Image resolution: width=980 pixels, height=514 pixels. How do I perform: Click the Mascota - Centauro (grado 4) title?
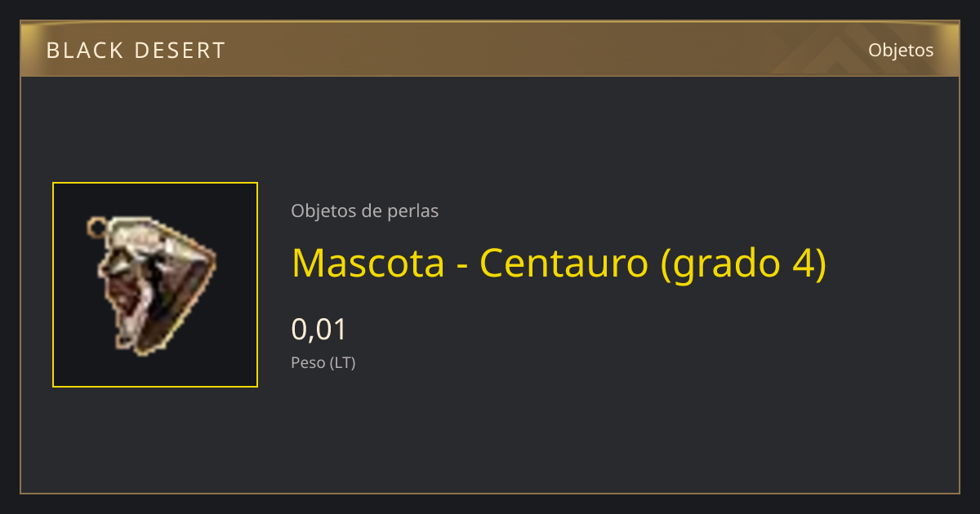click(559, 264)
